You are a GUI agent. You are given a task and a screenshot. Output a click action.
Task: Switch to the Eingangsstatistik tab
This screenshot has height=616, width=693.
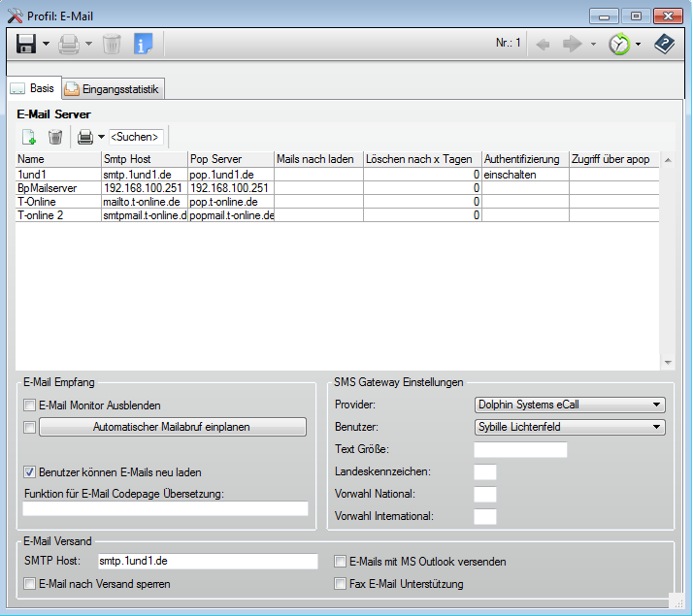pyautogui.click(x=115, y=89)
